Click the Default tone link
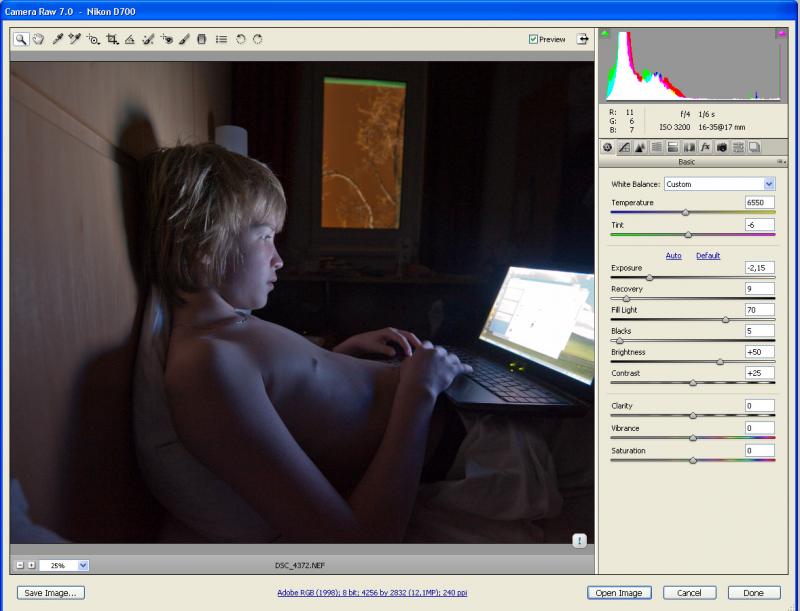 click(x=708, y=256)
